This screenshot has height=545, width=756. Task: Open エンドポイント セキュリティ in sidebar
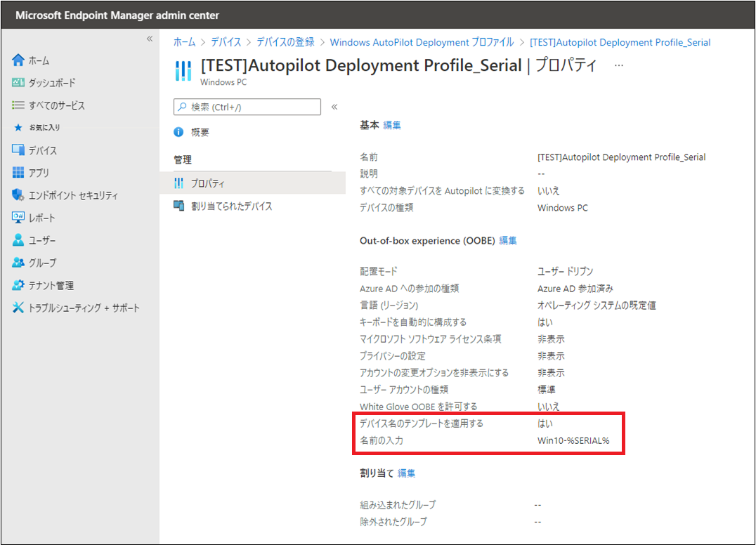[x=73, y=195]
